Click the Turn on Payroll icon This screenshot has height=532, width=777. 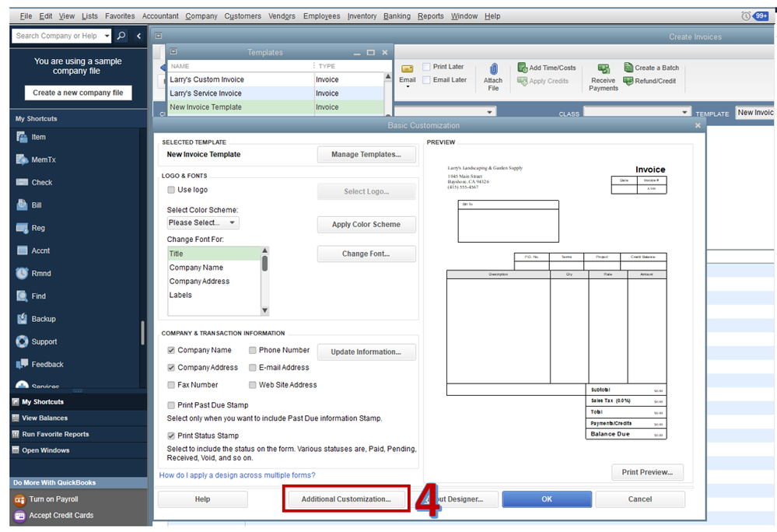pos(19,499)
